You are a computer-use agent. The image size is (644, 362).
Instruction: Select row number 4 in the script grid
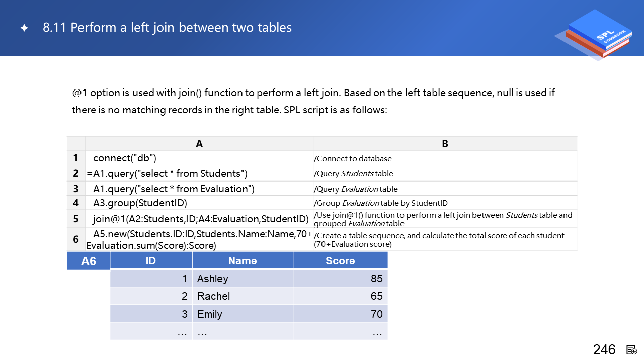click(76, 203)
